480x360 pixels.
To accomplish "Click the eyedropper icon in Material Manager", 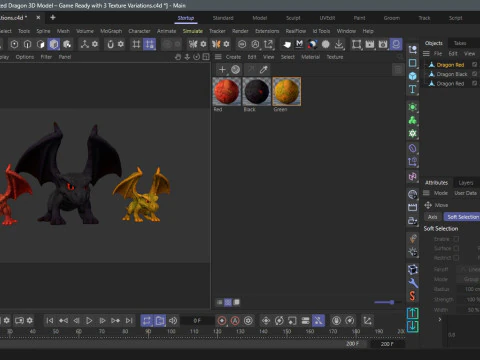I will (264, 70).
